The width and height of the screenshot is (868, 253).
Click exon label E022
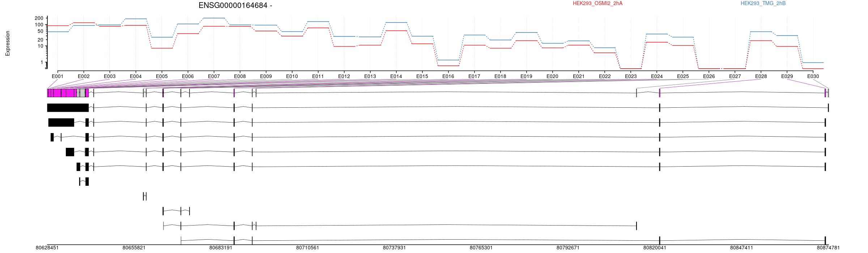tap(605, 76)
